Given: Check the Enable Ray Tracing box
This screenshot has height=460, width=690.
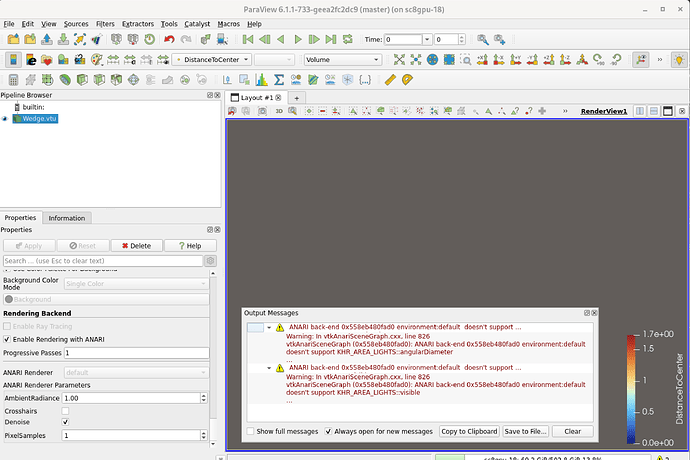Looking at the screenshot, I should click(7, 326).
